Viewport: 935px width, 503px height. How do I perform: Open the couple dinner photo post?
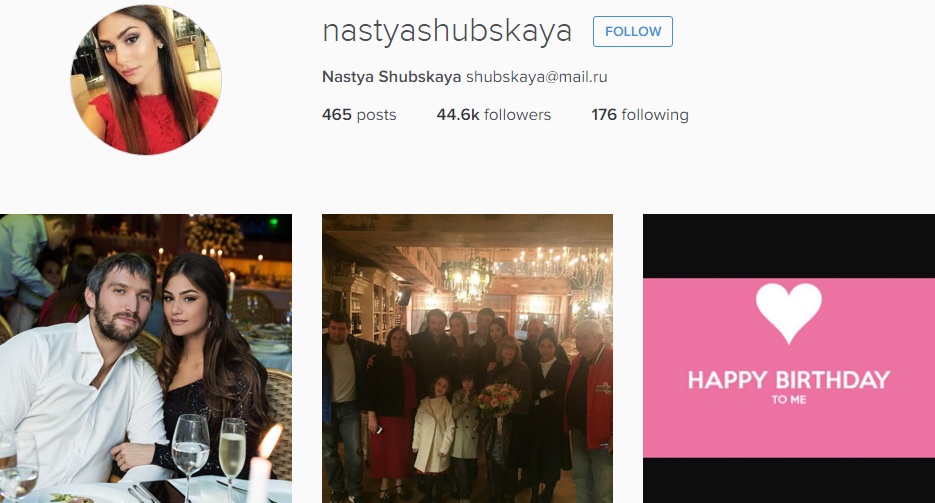[x=146, y=359]
